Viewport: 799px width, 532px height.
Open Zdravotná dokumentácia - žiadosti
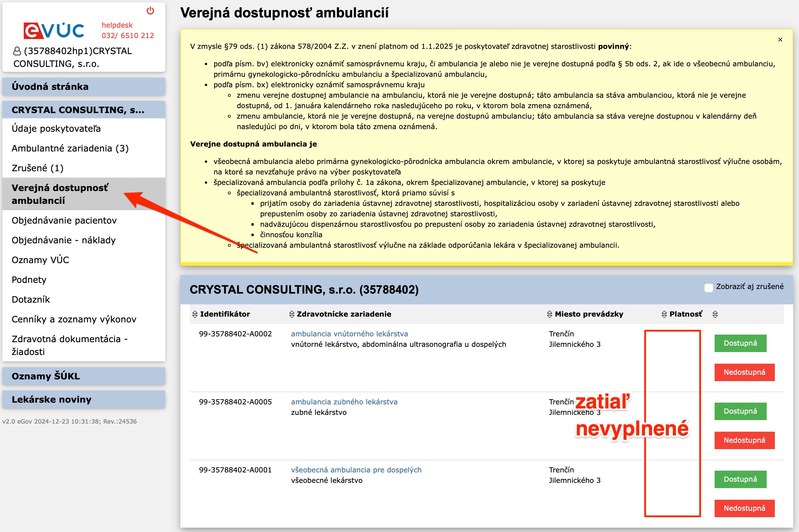84,345
